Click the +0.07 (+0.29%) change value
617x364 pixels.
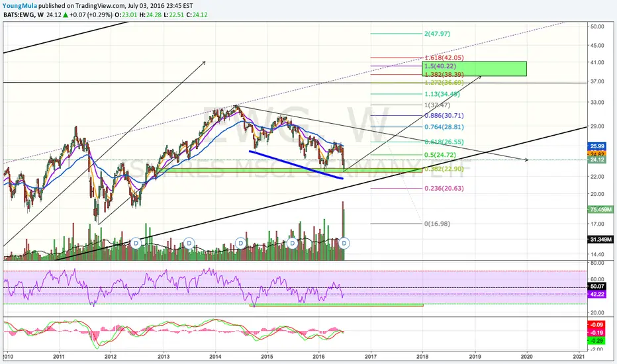point(91,15)
